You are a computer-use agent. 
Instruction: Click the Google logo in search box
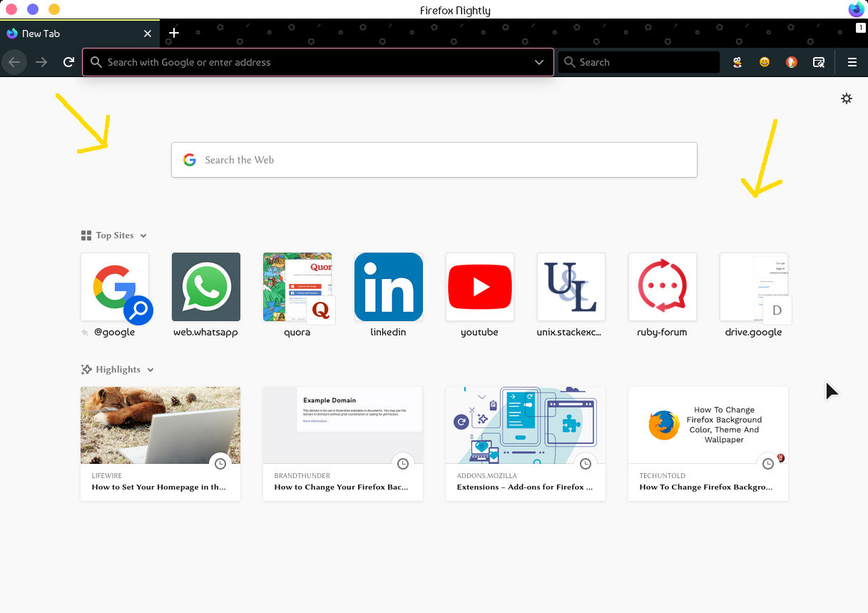pos(189,160)
